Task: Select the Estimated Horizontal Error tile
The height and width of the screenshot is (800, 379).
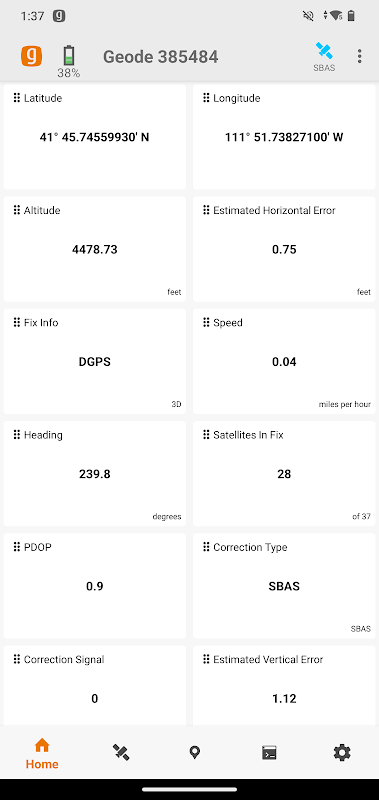Action: tap(284, 249)
